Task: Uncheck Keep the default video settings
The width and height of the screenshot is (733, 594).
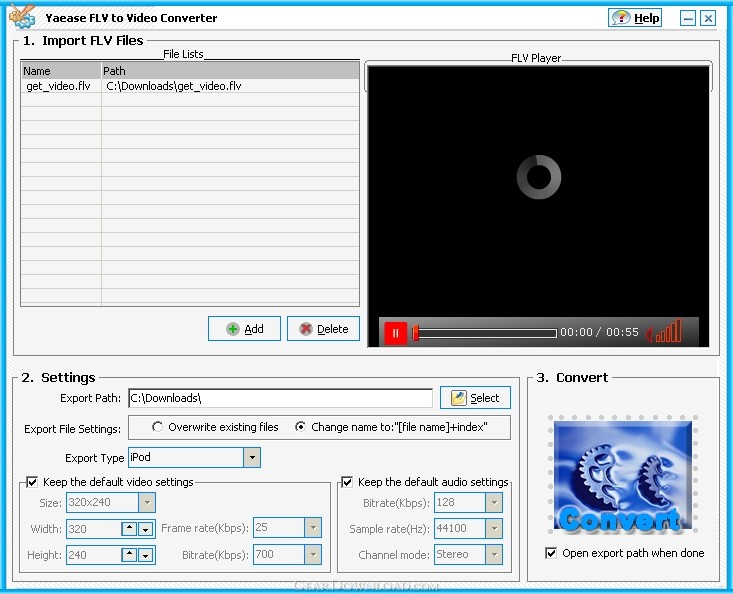Action: (32, 482)
